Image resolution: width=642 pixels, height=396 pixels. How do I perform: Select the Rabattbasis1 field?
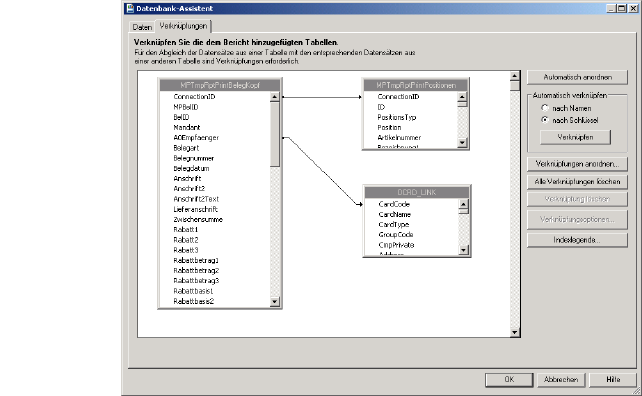pyautogui.click(x=193, y=291)
